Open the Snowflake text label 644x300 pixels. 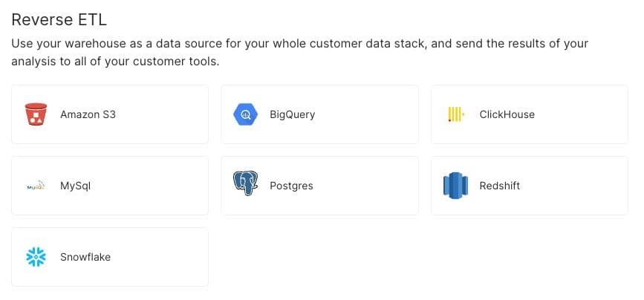tap(85, 257)
